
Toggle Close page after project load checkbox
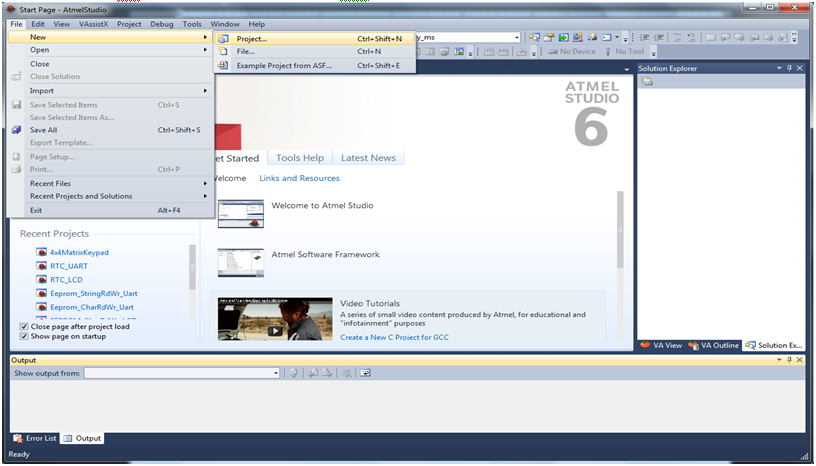click(24, 326)
